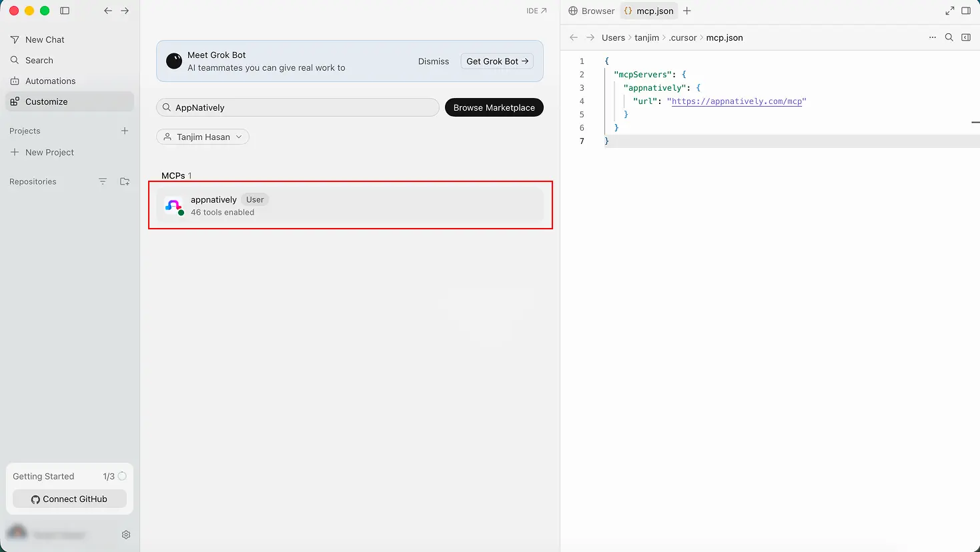Go forward using the top-left forward arrow
The image size is (980, 552).
coord(125,11)
